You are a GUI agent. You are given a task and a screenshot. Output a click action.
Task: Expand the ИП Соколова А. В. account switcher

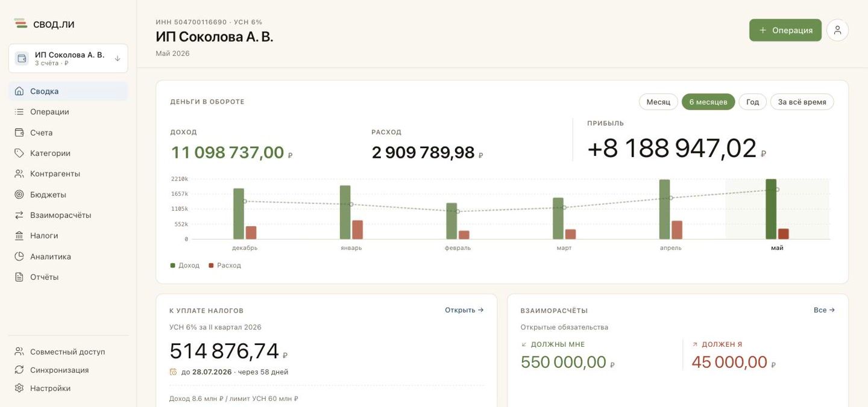pyautogui.click(x=68, y=58)
